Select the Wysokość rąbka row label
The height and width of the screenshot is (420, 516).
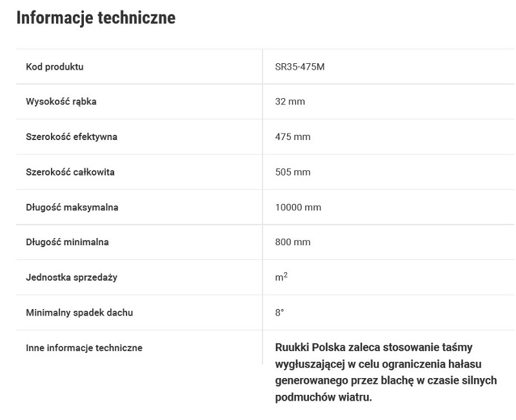(x=61, y=101)
